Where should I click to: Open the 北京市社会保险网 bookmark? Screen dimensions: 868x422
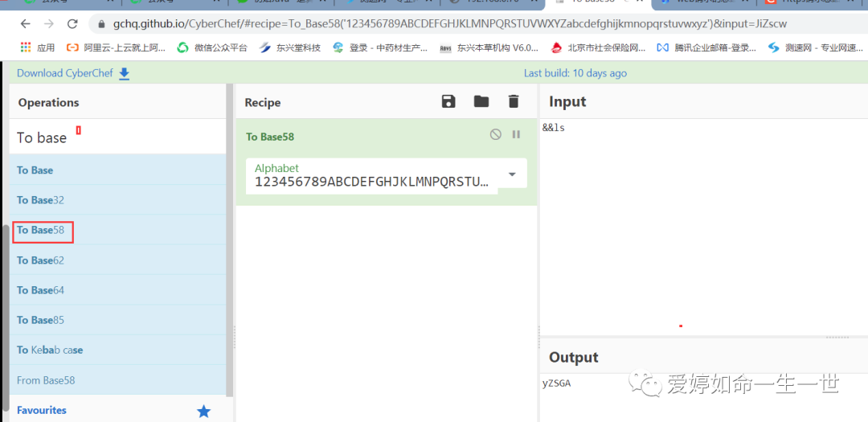point(599,47)
